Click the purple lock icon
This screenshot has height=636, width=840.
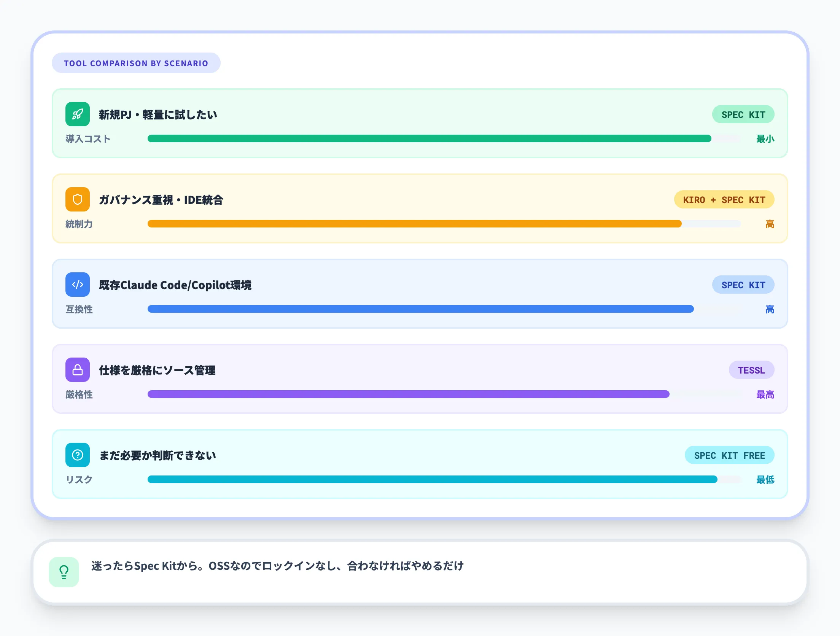tap(78, 370)
